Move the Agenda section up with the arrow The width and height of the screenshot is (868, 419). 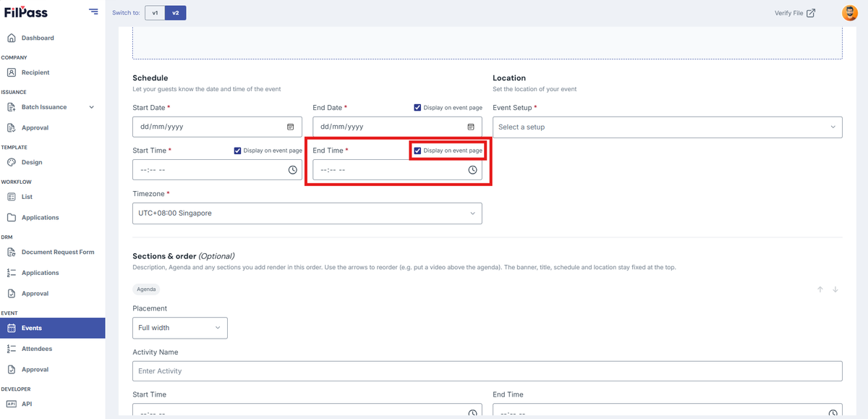(x=820, y=289)
